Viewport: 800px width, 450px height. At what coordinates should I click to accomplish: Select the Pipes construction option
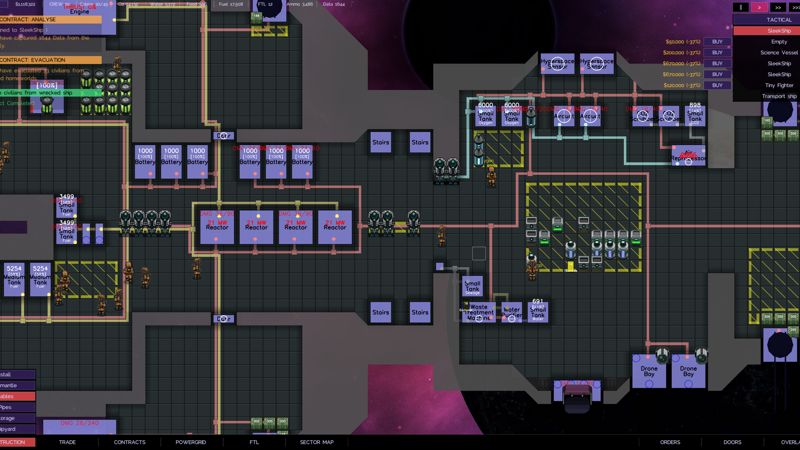click(x=17, y=407)
